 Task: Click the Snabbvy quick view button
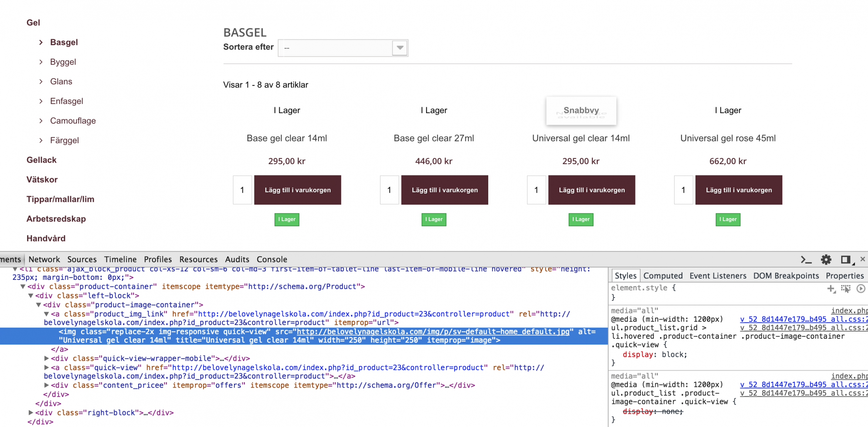[581, 111]
